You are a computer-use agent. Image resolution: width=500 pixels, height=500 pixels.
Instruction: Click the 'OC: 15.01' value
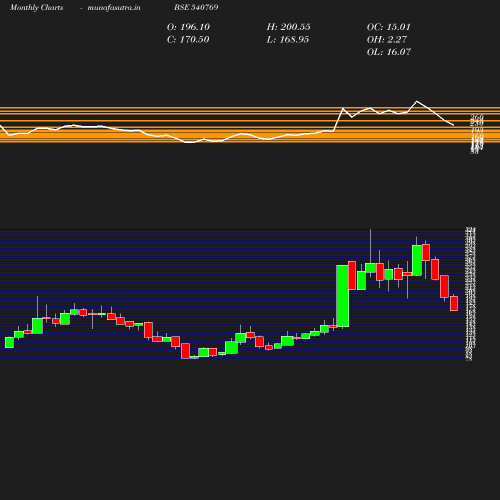pos(388,27)
